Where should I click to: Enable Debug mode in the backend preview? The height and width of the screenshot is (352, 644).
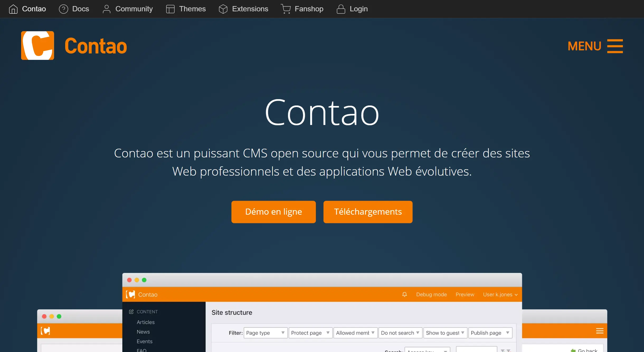click(431, 295)
